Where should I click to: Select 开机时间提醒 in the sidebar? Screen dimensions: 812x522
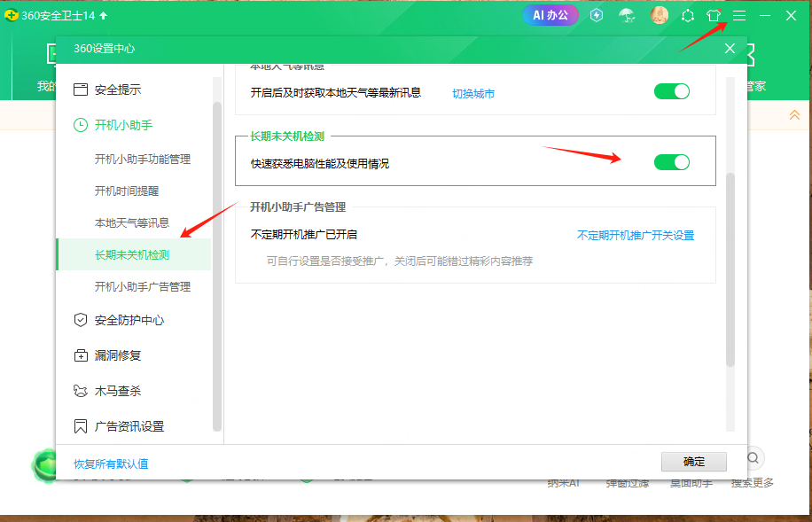pyautogui.click(x=127, y=191)
